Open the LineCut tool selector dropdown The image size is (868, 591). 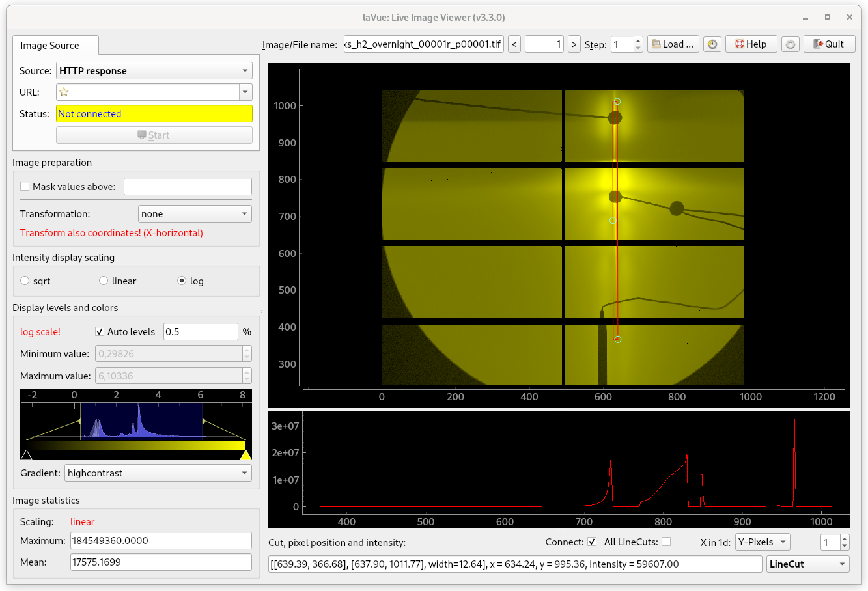[x=807, y=564]
